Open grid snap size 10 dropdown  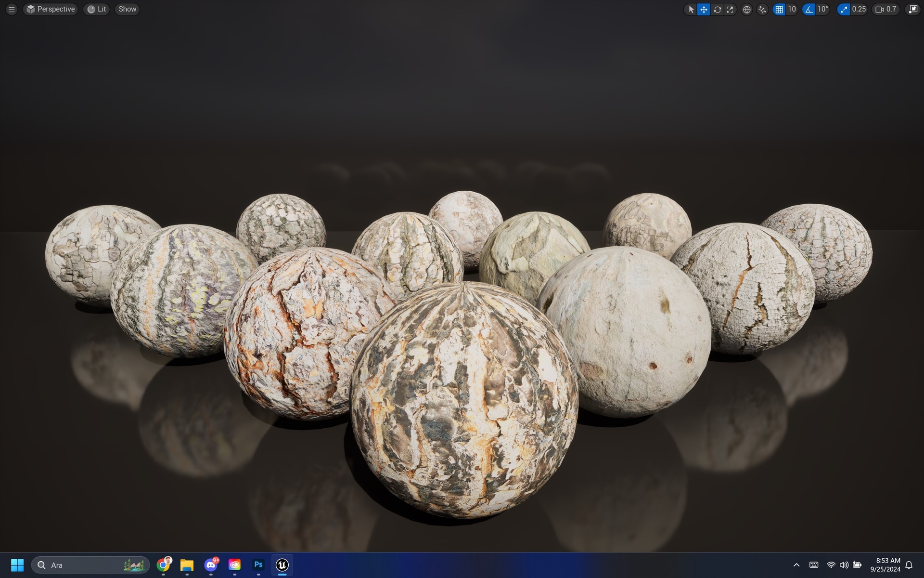click(x=792, y=9)
